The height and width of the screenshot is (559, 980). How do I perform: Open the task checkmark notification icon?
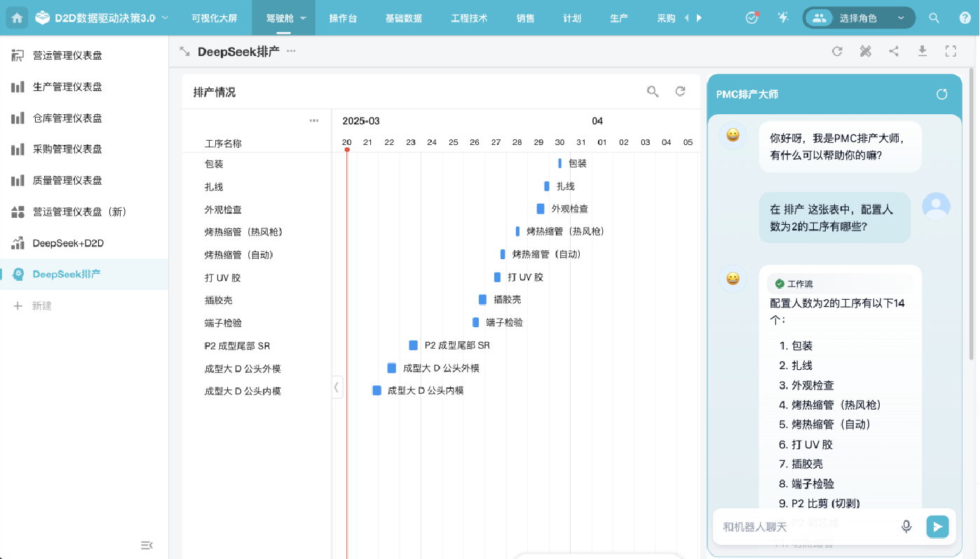[x=752, y=18]
